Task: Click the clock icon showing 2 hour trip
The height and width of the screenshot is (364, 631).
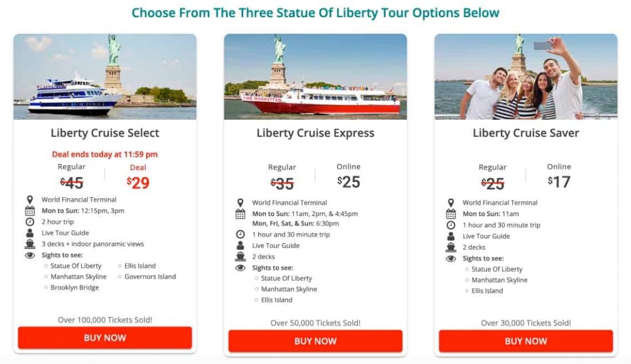Action: point(31,221)
